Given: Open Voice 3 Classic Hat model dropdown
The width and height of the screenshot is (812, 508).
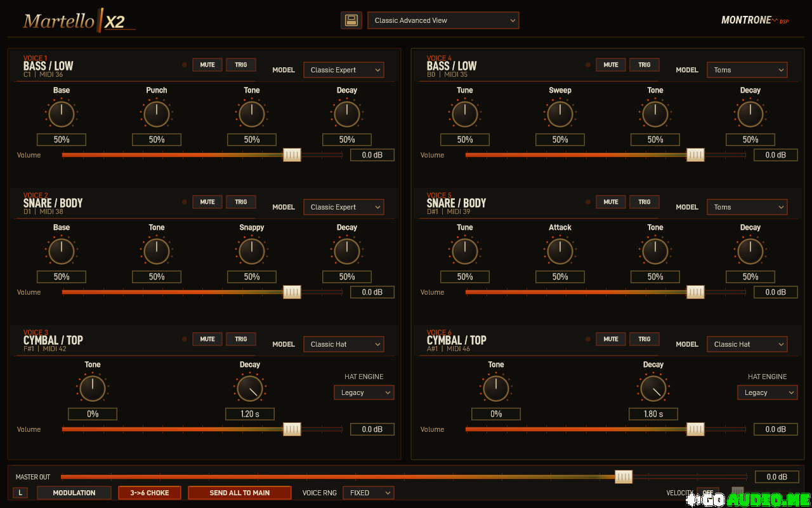Looking at the screenshot, I should pyautogui.click(x=344, y=344).
